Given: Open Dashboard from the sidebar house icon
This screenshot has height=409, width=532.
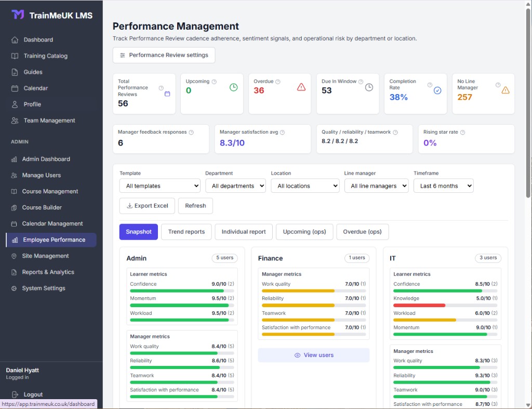Looking at the screenshot, I should coord(15,39).
